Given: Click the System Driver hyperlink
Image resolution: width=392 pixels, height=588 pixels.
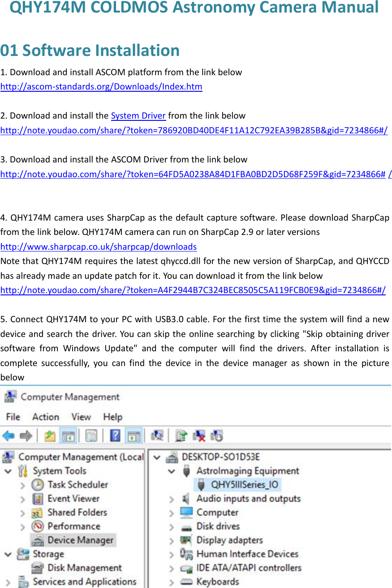Looking at the screenshot, I should (x=138, y=115).
